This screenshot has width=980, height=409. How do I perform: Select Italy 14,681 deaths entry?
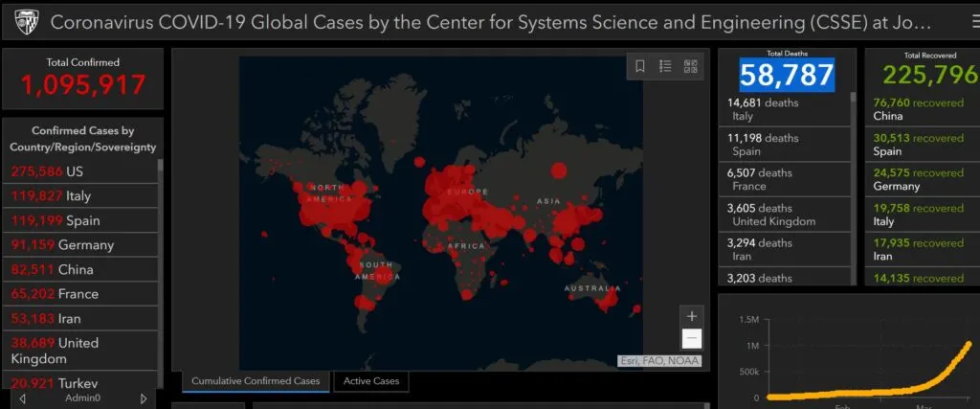[785, 109]
